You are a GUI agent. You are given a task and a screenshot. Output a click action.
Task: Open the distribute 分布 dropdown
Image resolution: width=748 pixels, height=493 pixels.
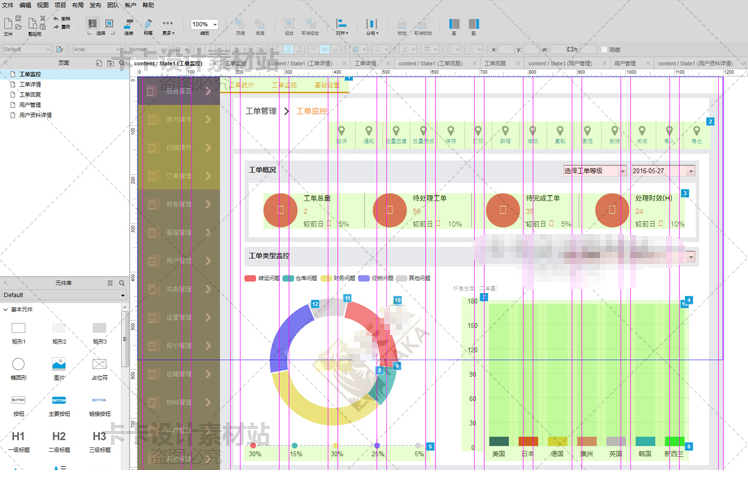pyautogui.click(x=372, y=26)
